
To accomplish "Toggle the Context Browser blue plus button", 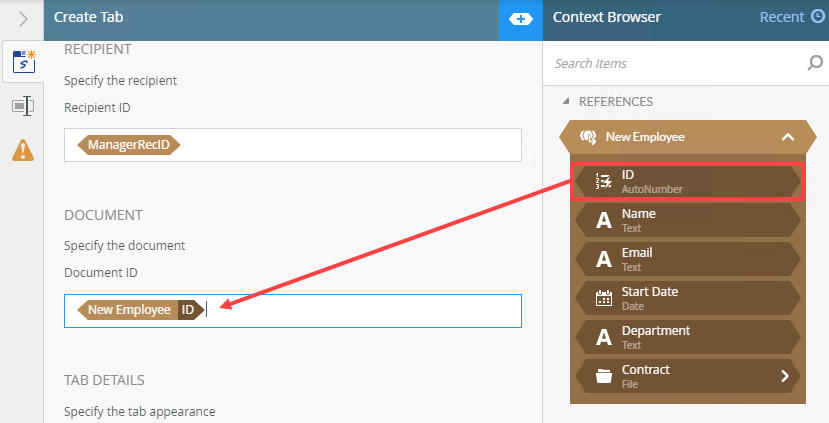I will click(521, 18).
